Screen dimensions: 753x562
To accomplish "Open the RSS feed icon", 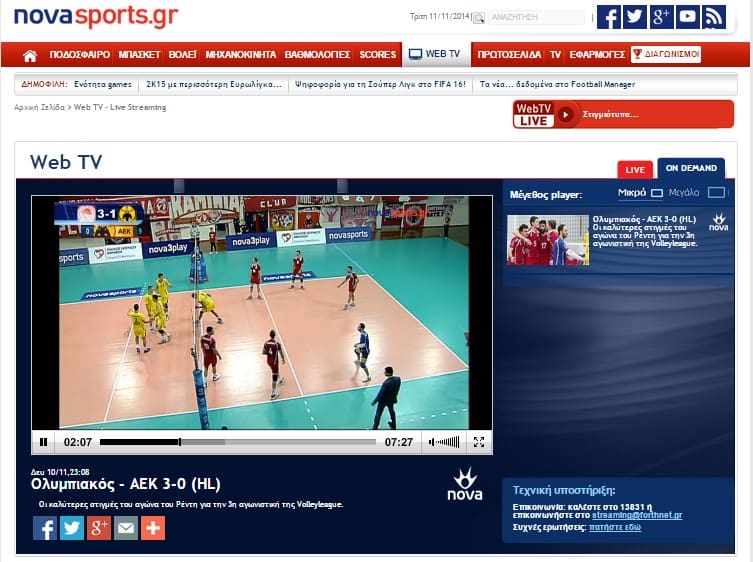I will 713,17.
